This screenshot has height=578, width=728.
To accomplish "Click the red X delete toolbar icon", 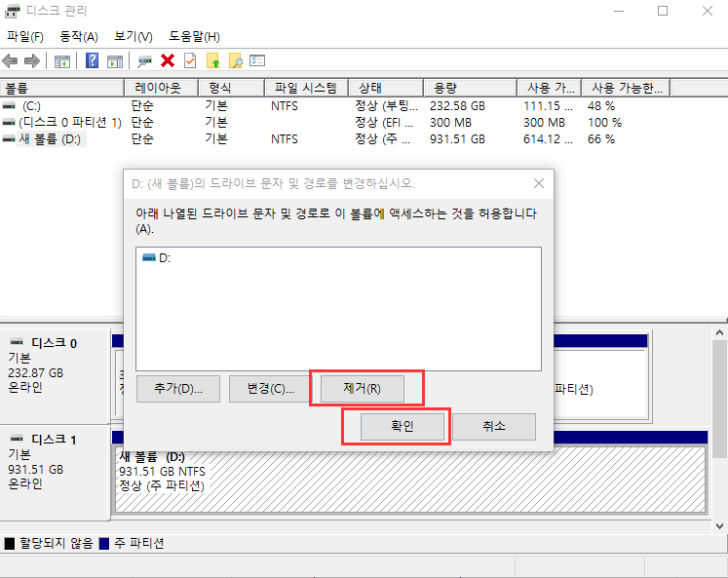I will [x=168, y=60].
